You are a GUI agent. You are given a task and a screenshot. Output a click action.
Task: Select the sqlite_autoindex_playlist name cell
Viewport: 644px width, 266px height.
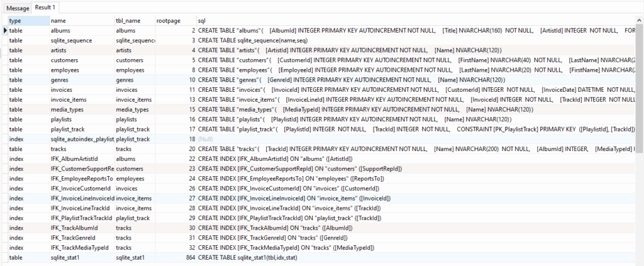82,139
